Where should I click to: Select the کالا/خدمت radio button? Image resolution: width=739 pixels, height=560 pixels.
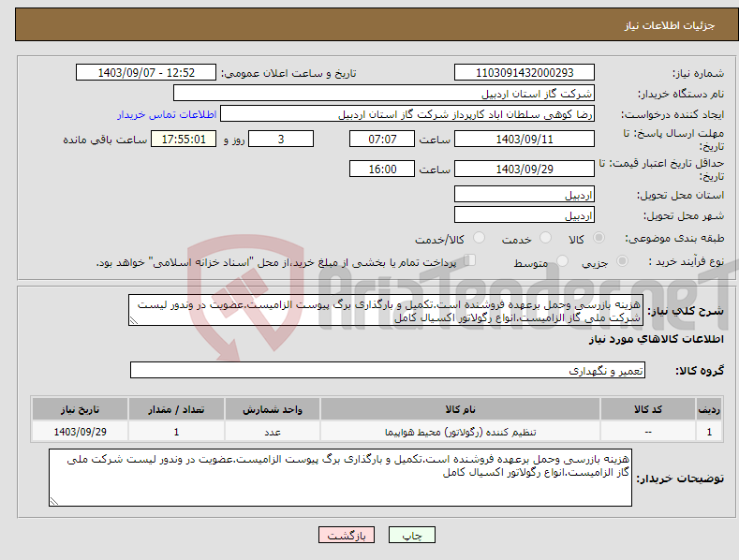coord(479,238)
